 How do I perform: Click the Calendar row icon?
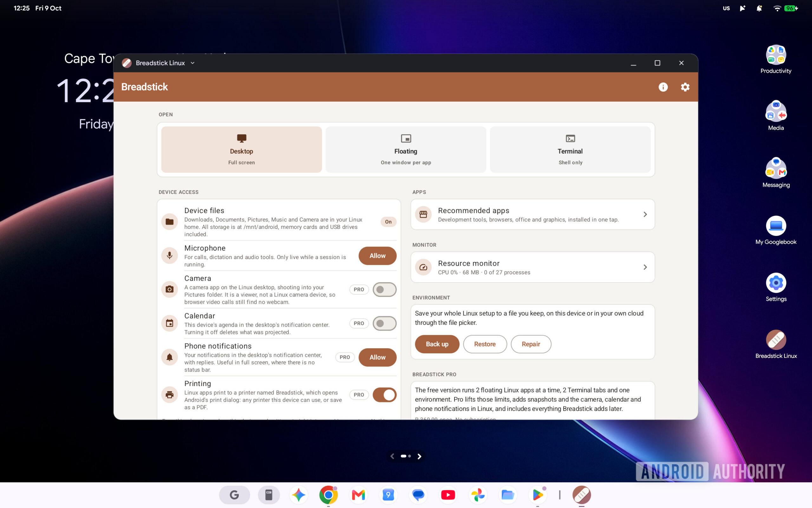point(169,323)
